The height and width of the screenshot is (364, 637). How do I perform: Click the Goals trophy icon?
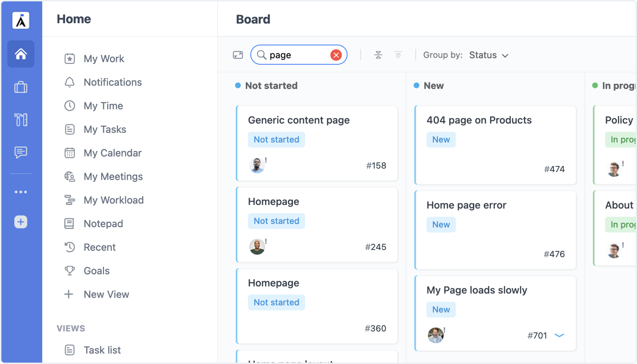click(x=69, y=271)
